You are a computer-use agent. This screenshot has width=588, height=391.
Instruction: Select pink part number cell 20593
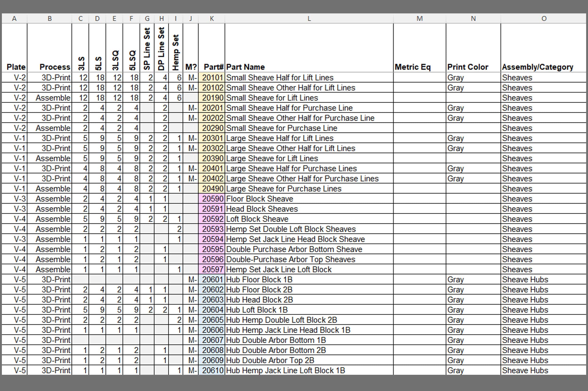click(211, 229)
